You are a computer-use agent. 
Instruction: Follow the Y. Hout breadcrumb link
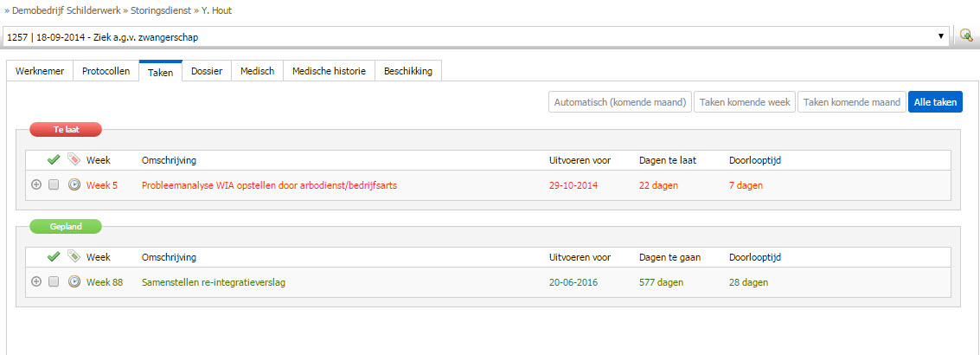coord(217,10)
